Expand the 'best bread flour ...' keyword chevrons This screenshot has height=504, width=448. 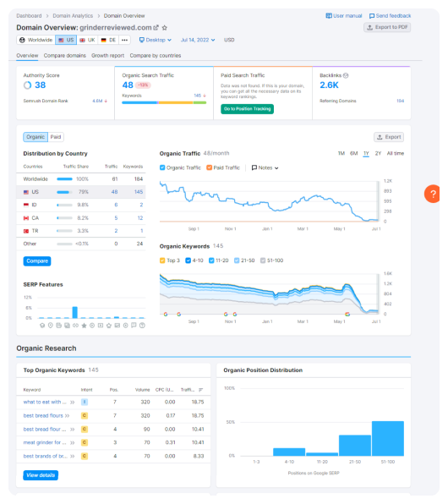point(73,430)
